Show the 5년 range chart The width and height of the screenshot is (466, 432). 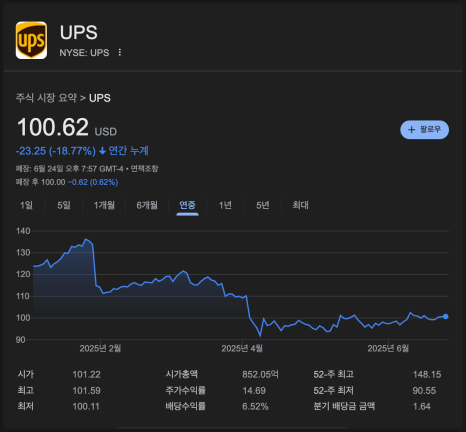tap(263, 205)
